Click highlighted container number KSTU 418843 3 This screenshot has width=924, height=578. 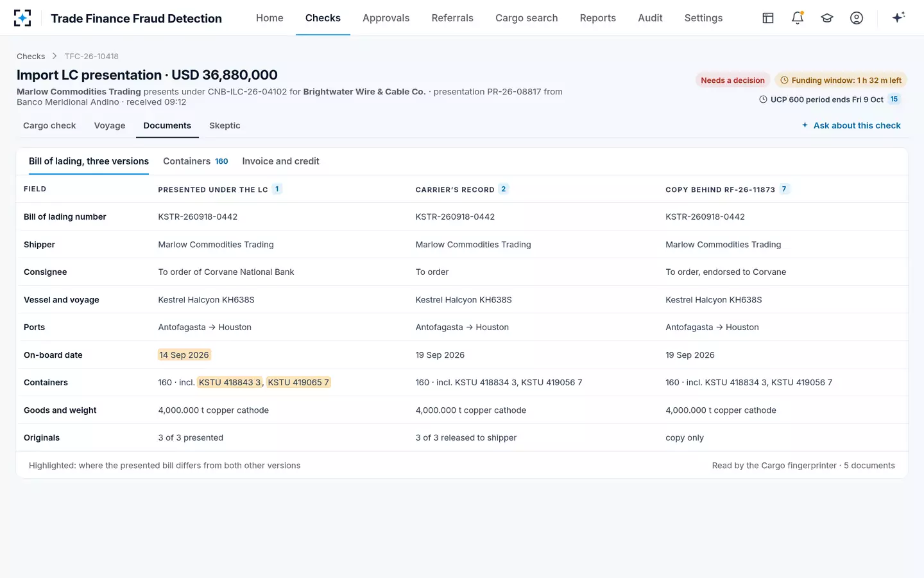(230, 383)
